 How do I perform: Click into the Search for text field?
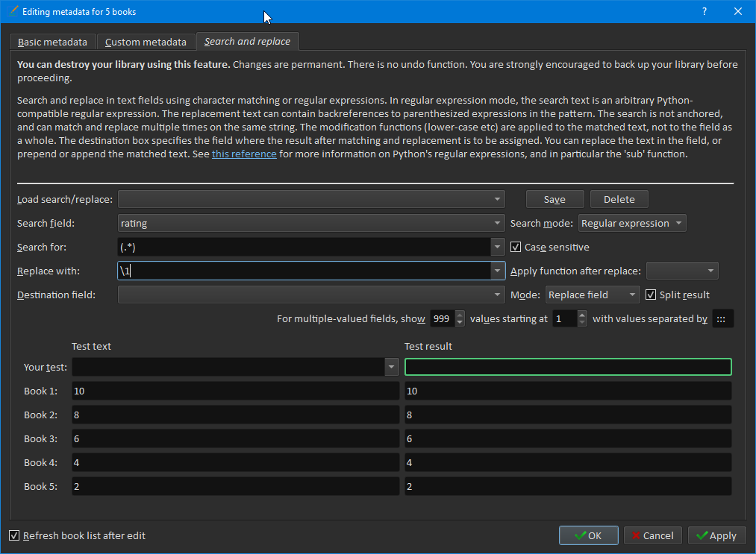coord(304,247)
